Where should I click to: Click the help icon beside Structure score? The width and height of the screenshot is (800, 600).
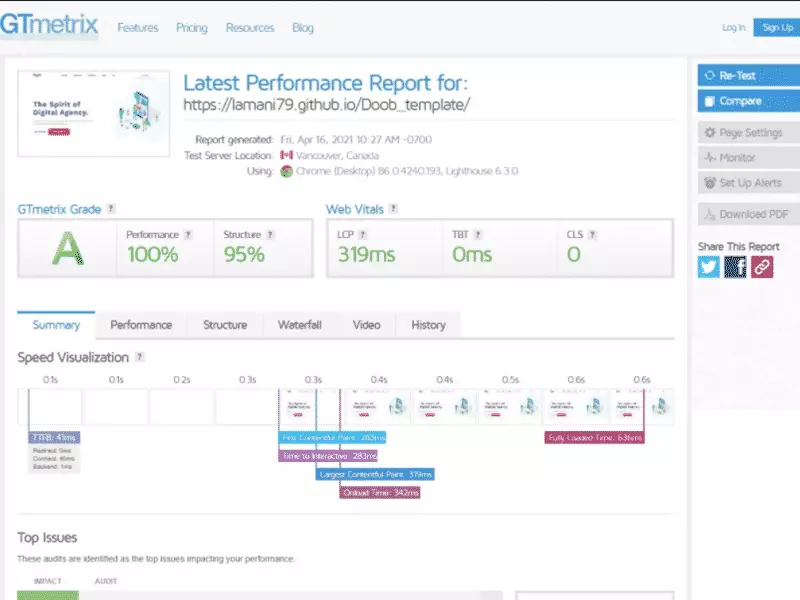tap(270, 235)
